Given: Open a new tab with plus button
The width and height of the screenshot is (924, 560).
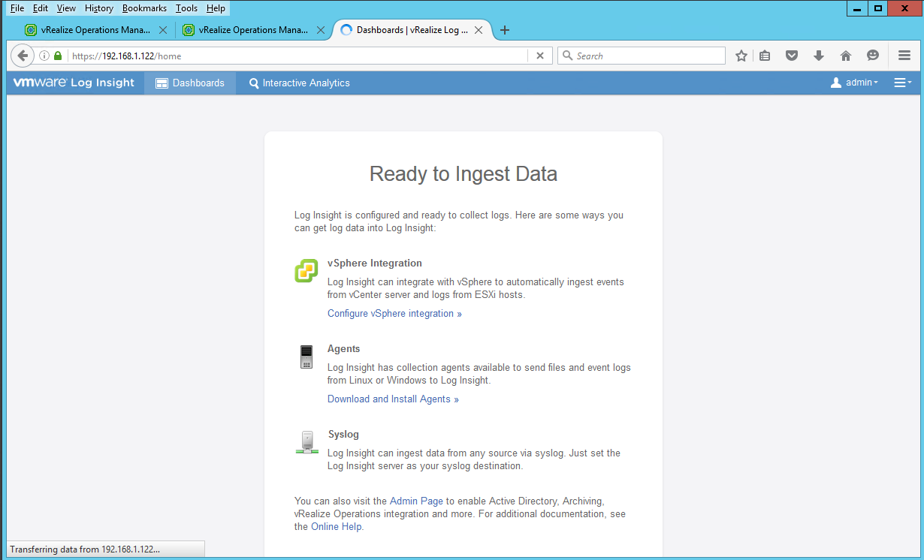Looking at the screenshot, I should click(x=505, y=30).
